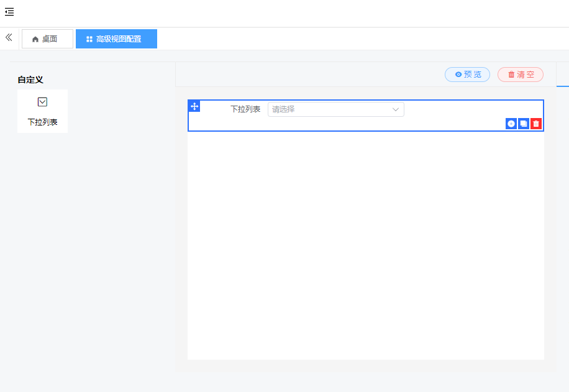The width and height of the screenshot is (569, 392).
Task: Click the move handle on the dropdown row
Action: coord(194,106)
